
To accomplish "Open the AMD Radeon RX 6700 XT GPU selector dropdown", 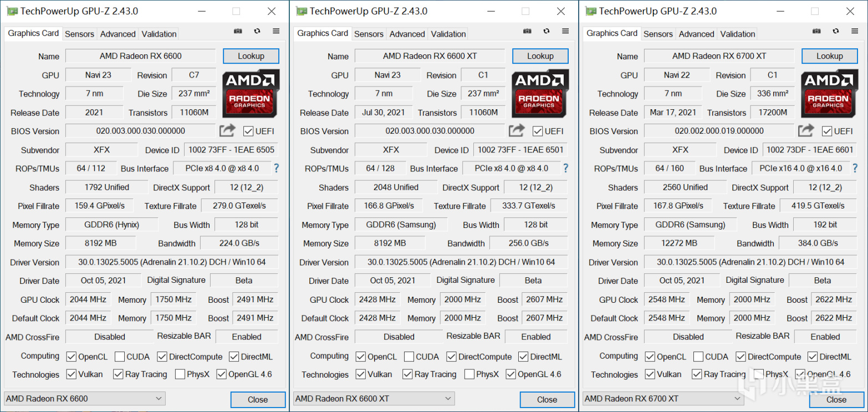I will tap(663, 399).
